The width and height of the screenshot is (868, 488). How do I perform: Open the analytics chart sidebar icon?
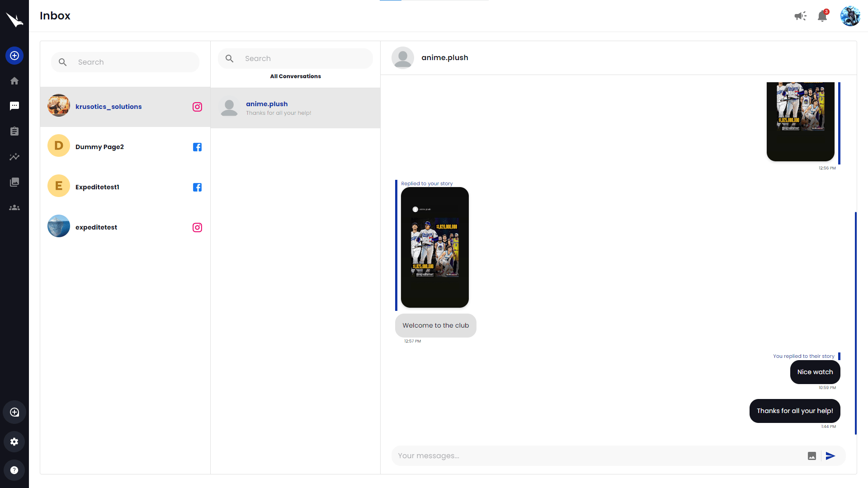(14, 157)
